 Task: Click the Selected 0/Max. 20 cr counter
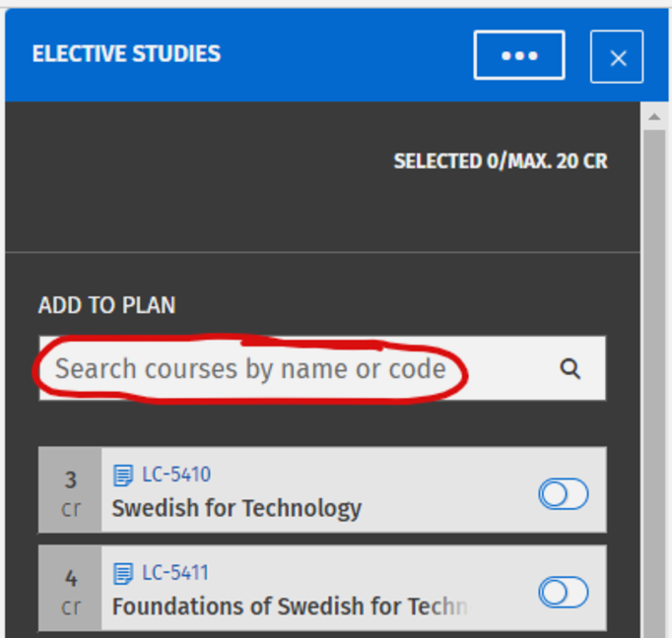(501, 161)
